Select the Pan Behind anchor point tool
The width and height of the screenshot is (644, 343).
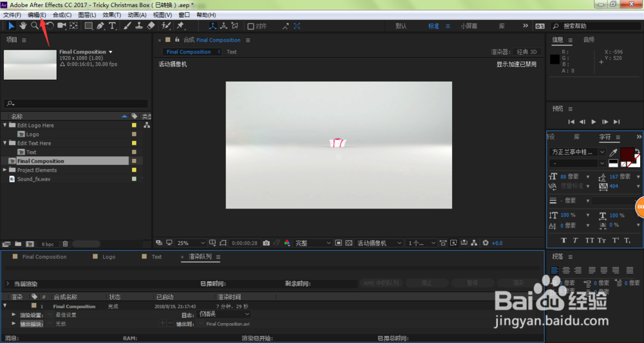pos(73,26)
